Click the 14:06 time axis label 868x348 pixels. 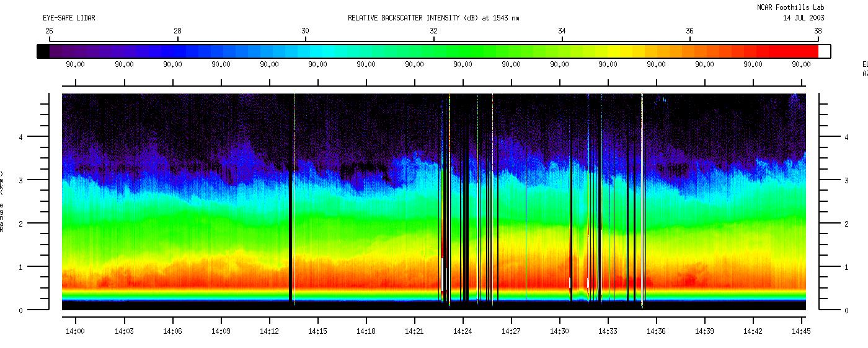point(173,332)
